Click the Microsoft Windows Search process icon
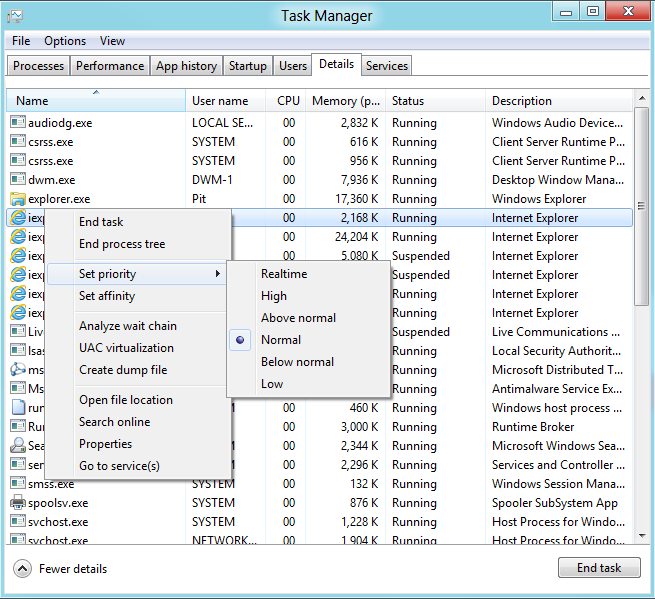The width and height of the screenshot is (655, 599). tap(18, 445)
